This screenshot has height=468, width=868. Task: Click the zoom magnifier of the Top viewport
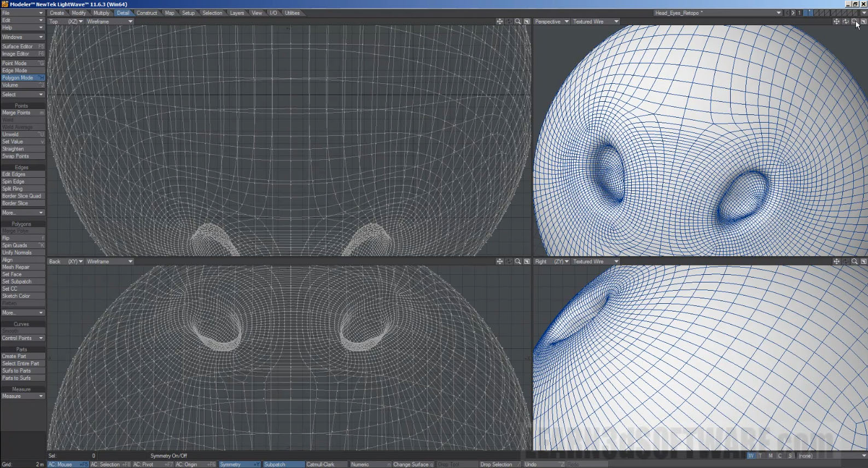click(x=518, y=22)
